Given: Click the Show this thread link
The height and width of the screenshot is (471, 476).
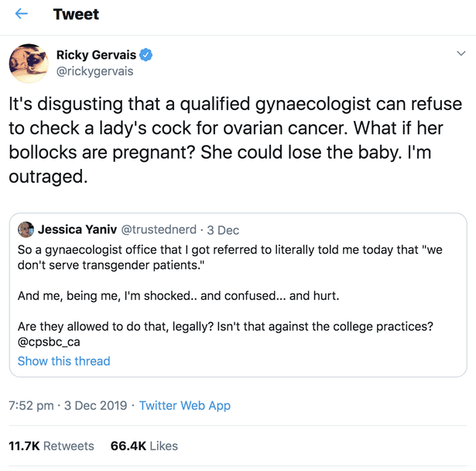Looking at the screenshot, I should 63,361.
